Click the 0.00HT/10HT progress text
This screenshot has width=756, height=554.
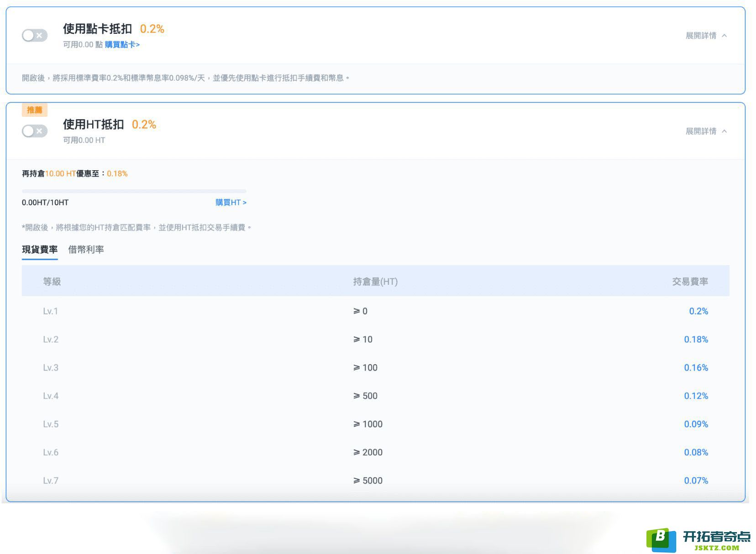45,203
